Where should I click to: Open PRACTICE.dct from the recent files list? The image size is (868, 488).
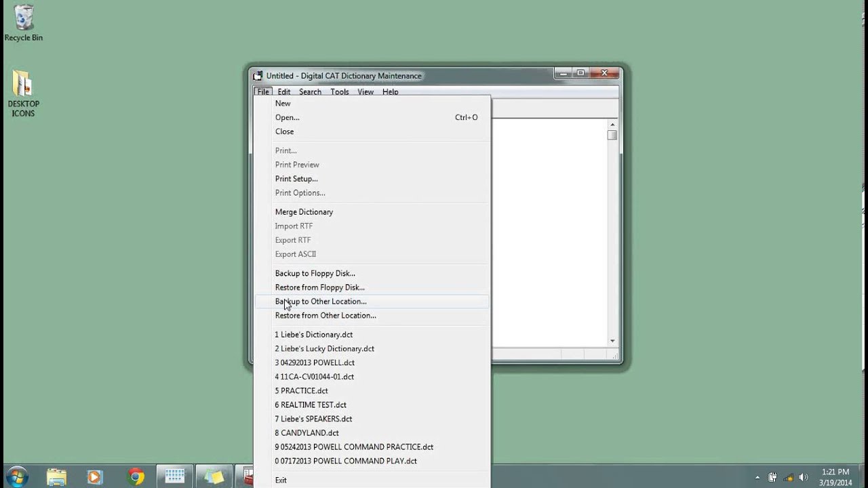pyautogui.click(x=300, y=390)
